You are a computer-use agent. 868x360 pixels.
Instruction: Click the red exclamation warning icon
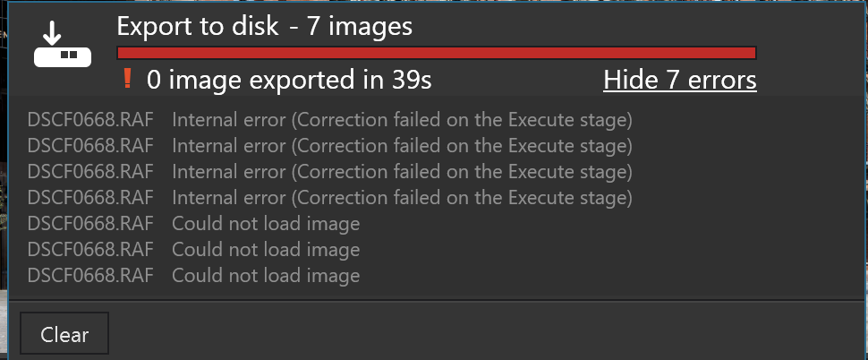point(126,80)
